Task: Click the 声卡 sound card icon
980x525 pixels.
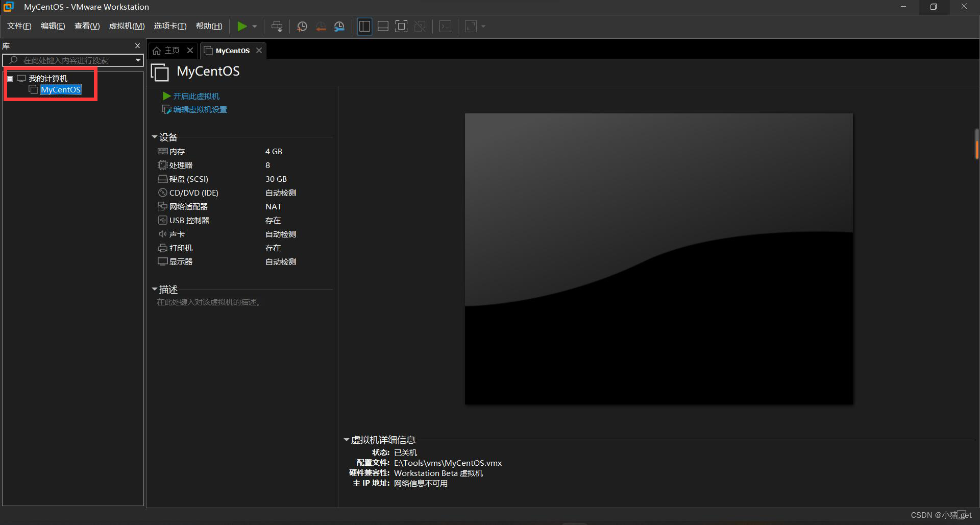Action: tap(163, 234)
